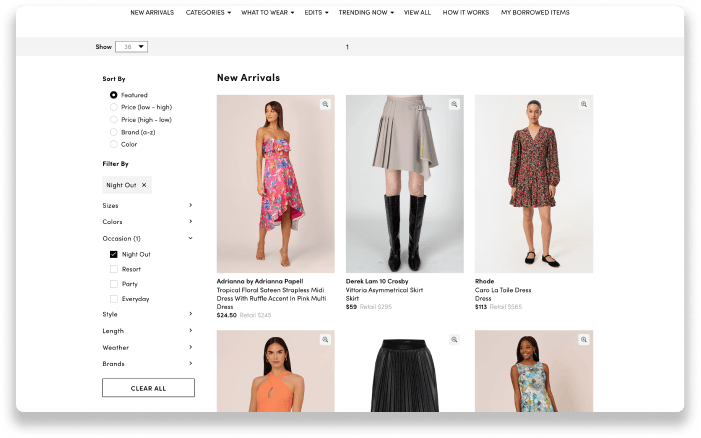Click magnifier on orange halter dress photo

325,340
